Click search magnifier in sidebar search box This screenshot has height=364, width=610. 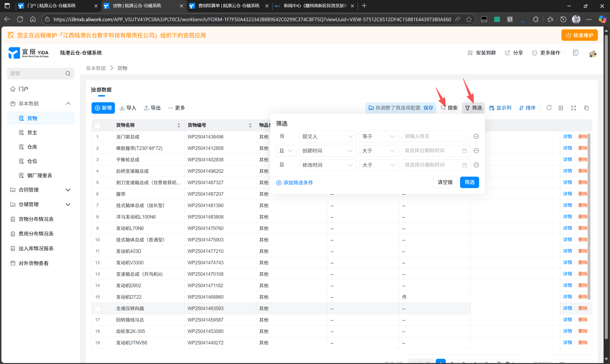[68, 74]
